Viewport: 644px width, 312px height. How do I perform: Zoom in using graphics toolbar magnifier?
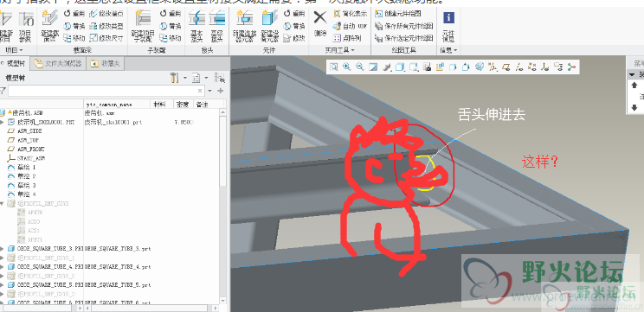[346, 67]
